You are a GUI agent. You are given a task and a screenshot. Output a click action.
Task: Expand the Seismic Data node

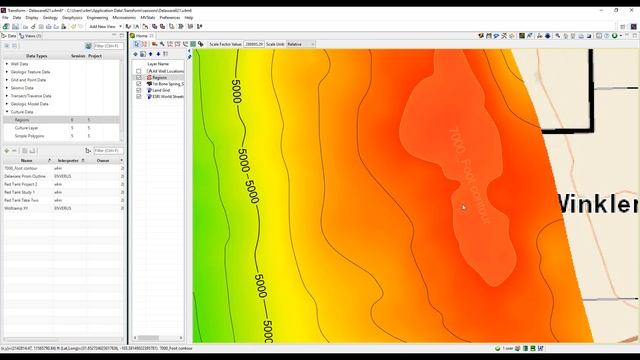coord(7,88)
